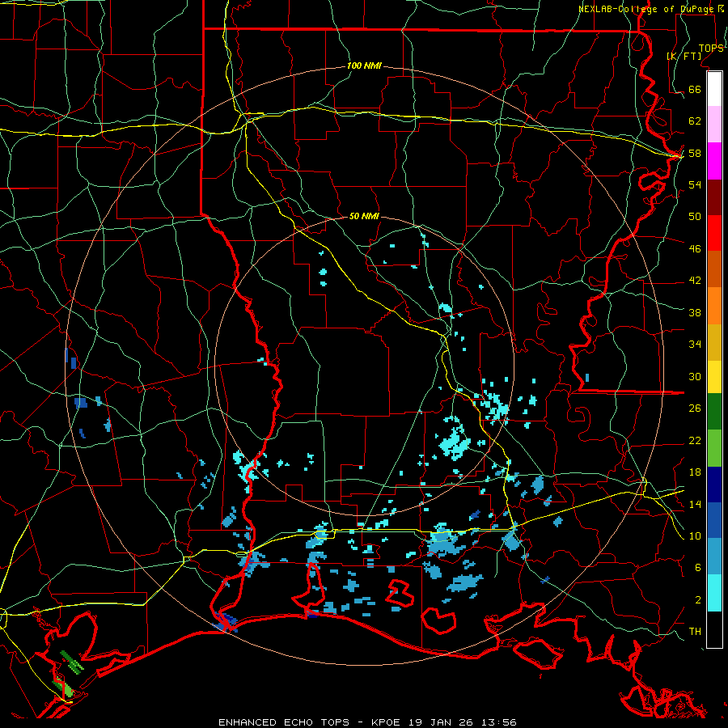Click the 100 NMI range ring label

[x=364, y=66]
